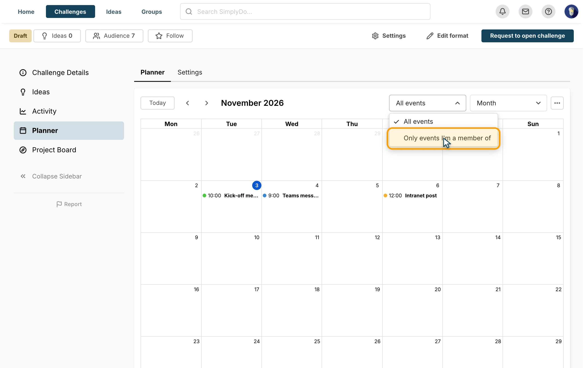The image size is (588, 368).
Task: Open Ideas 0 count button
Action: [x=57, y=36]
